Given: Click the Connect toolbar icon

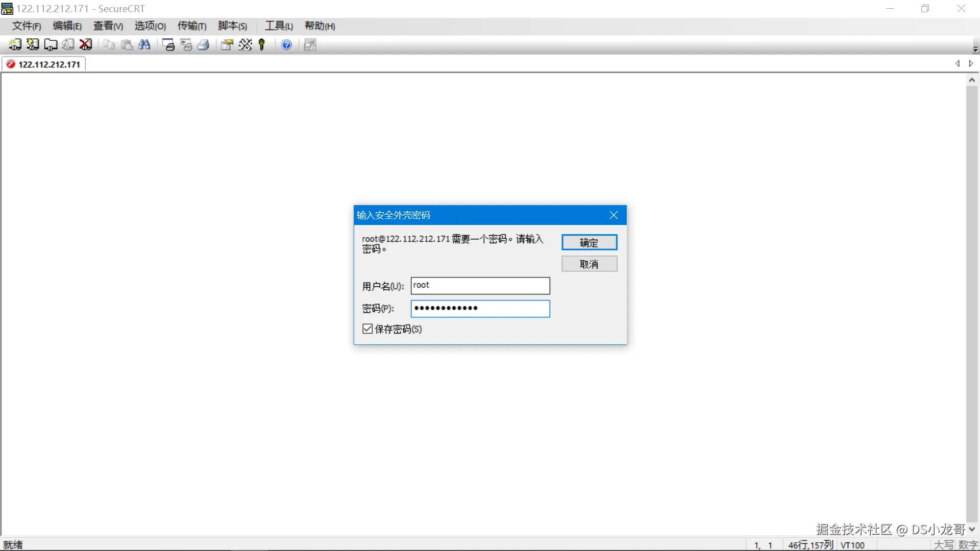Looking at the screenshot, I should click(15, 45).
